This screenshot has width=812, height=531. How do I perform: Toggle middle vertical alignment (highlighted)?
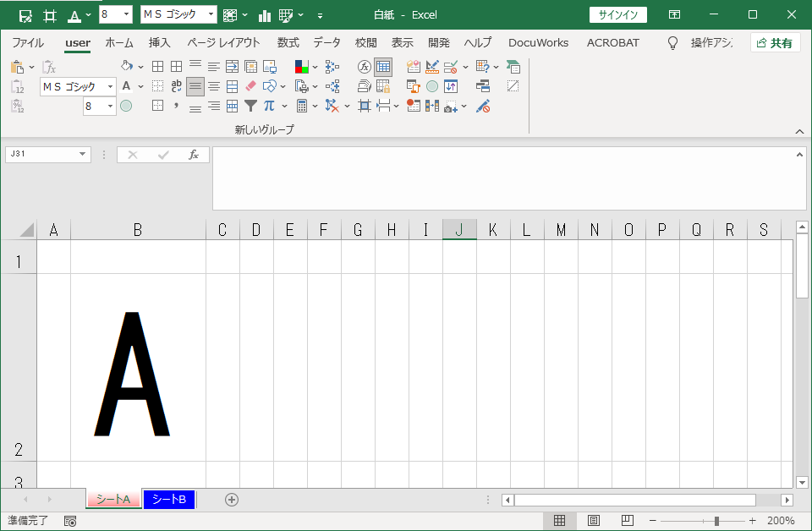pos(195,86)
